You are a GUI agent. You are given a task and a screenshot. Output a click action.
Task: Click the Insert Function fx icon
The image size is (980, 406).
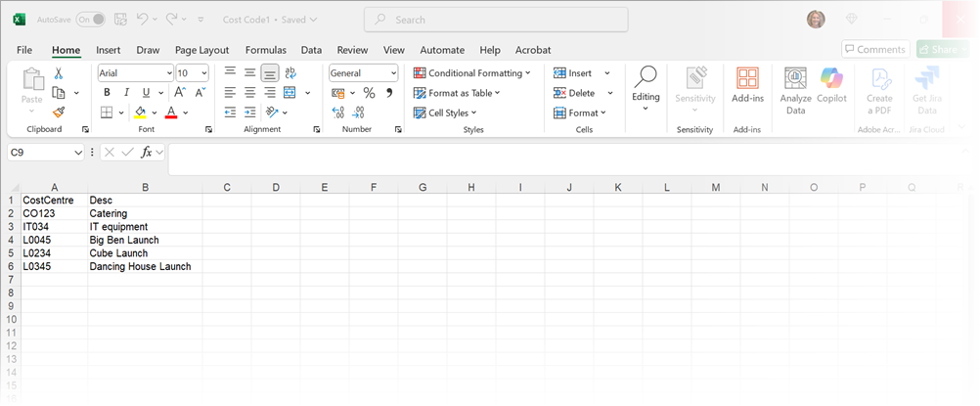coord(147,152)
